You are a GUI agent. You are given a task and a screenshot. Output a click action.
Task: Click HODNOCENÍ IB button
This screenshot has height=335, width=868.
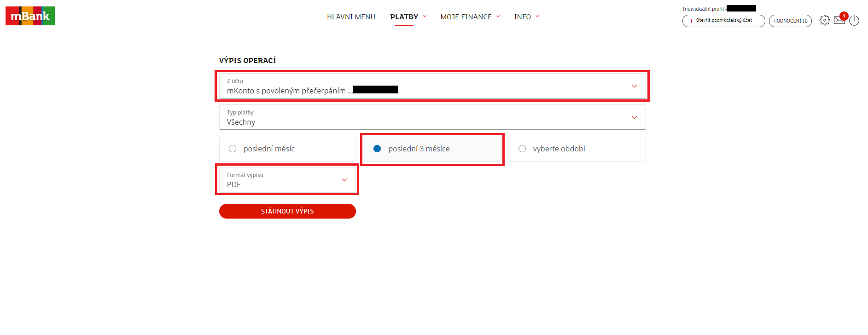click(790, 21)
